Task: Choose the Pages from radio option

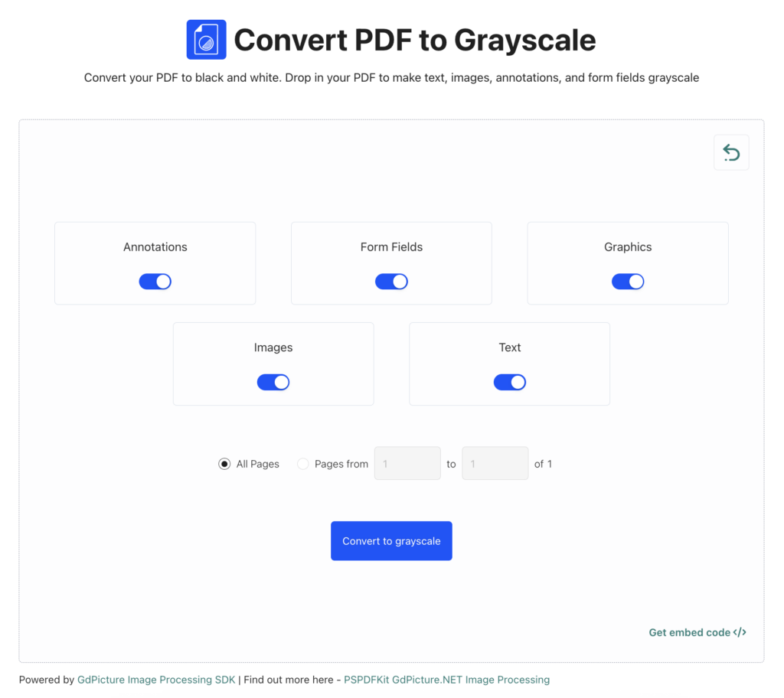Action: point(303,464)
